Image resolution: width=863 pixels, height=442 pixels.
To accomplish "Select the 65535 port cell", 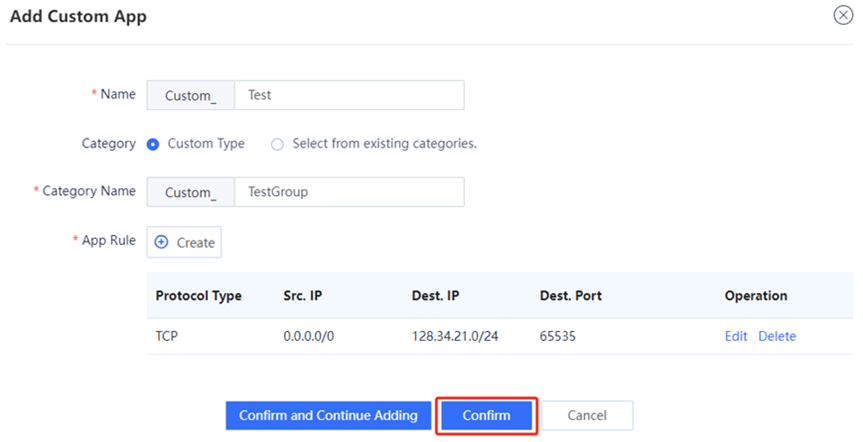I will 558,336.
